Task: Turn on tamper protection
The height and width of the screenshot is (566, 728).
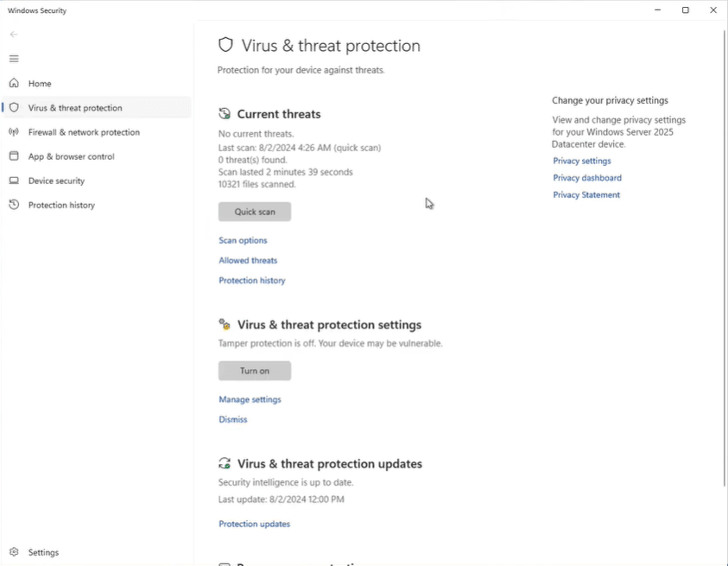Action: pos(255,371)
